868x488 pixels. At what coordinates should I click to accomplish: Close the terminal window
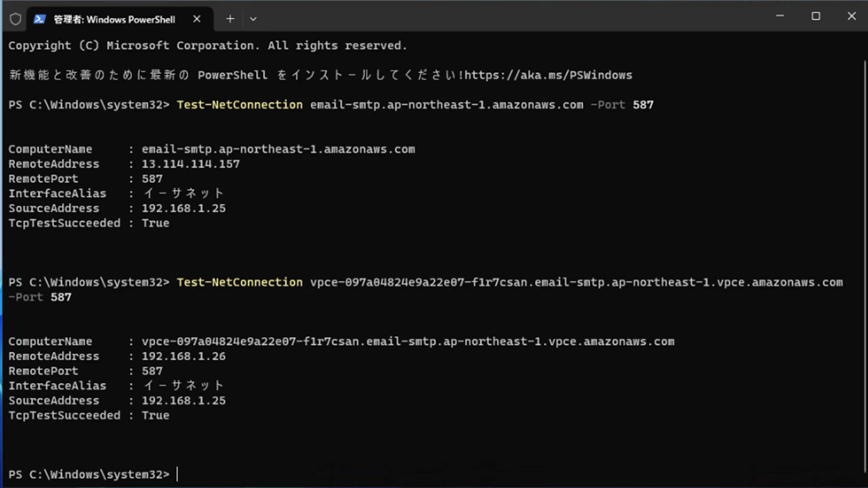pyautogui.click(x=851, y=16)
